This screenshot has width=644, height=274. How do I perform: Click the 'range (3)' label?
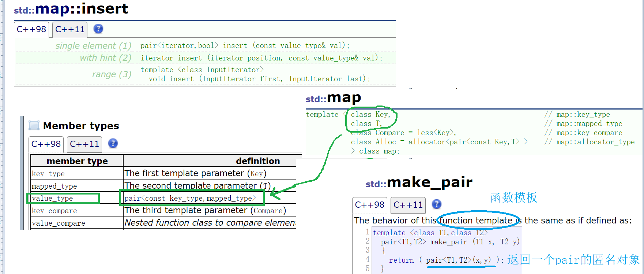click(x=112, y=74)
